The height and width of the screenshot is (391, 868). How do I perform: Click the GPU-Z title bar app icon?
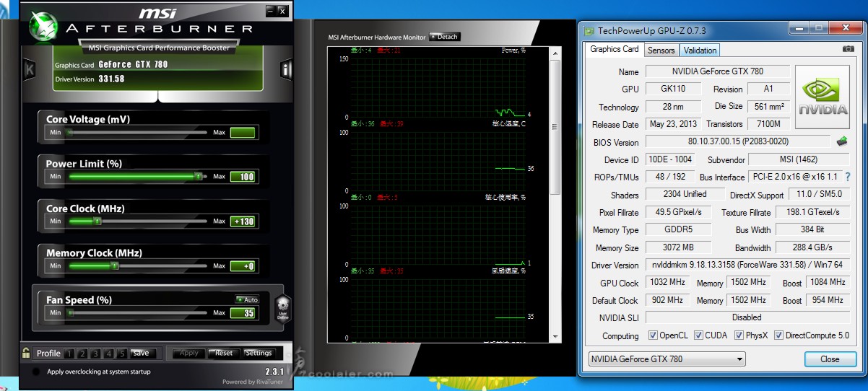[589, 31]
